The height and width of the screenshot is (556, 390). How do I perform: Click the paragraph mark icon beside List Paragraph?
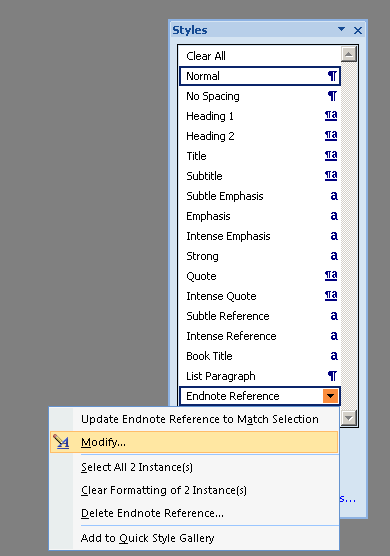tap(332, 376)
